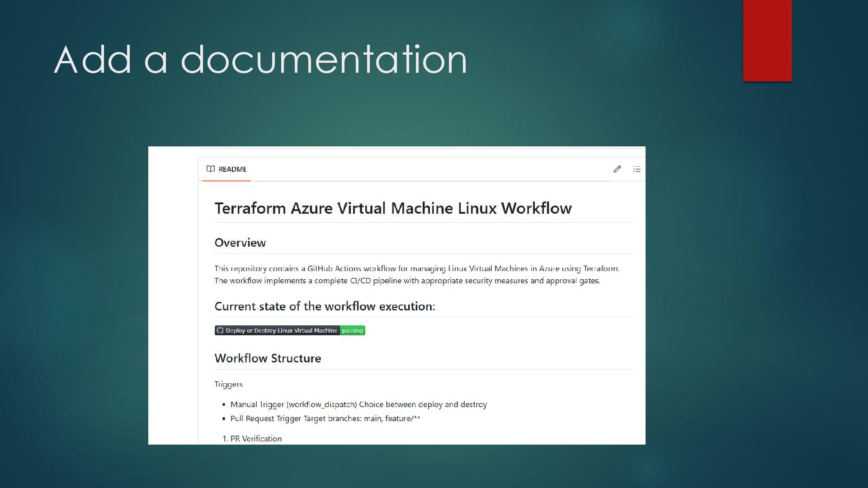The height and width of the screenshot is (488, 868).
Task: Click the GitHub logo in the workflow badge
Action: 220,330
